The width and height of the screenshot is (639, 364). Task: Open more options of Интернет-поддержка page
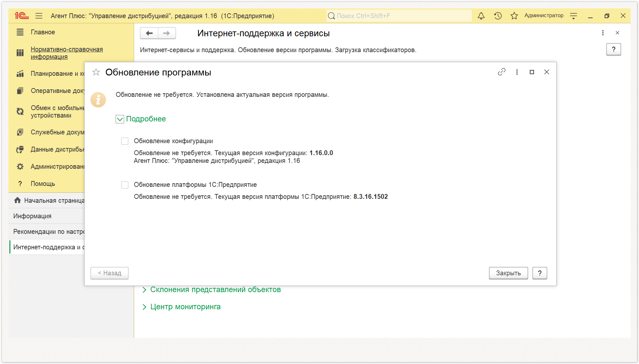(x=603, y=33)
